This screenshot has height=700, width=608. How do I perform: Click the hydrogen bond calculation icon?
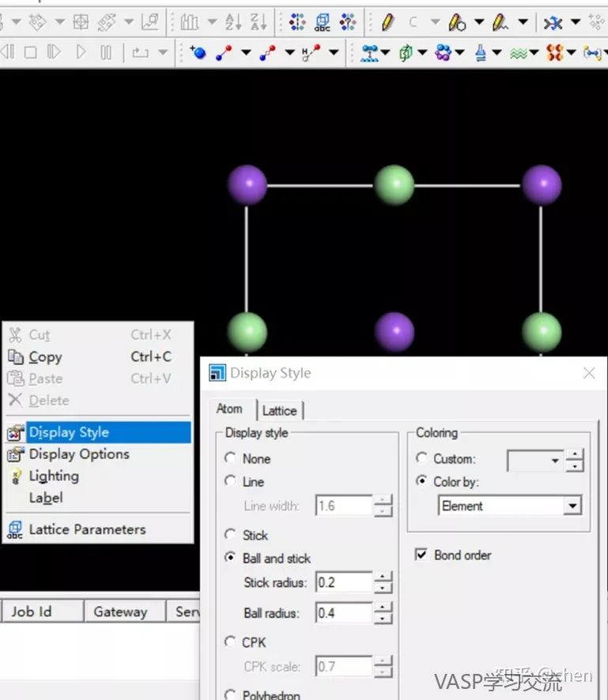(x=312, y=53)
